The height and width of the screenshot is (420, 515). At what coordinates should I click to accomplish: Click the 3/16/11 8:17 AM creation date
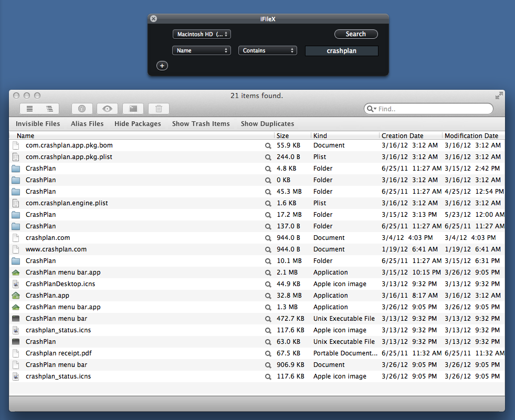click(409, 295)
